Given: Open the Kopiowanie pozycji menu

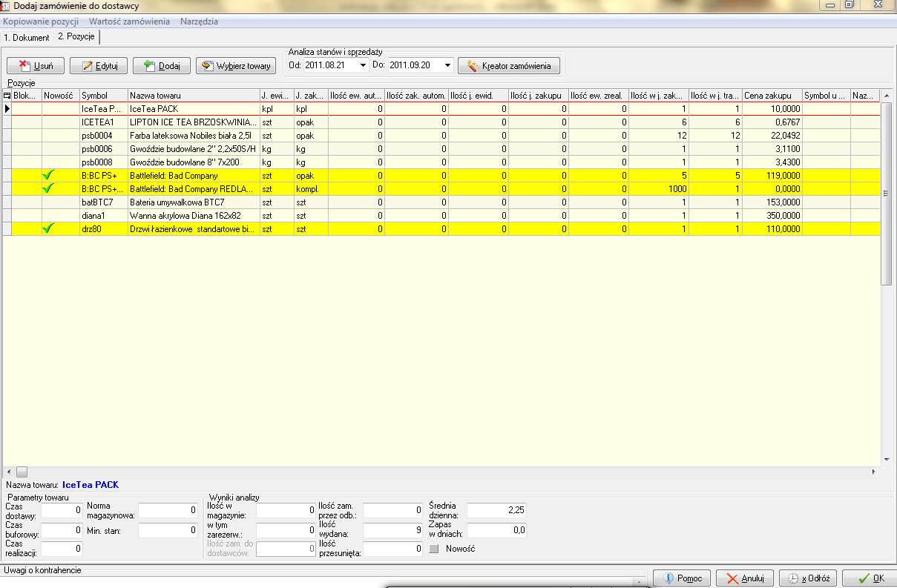Looking at the screenshot, I should click(x=41, y=22).
